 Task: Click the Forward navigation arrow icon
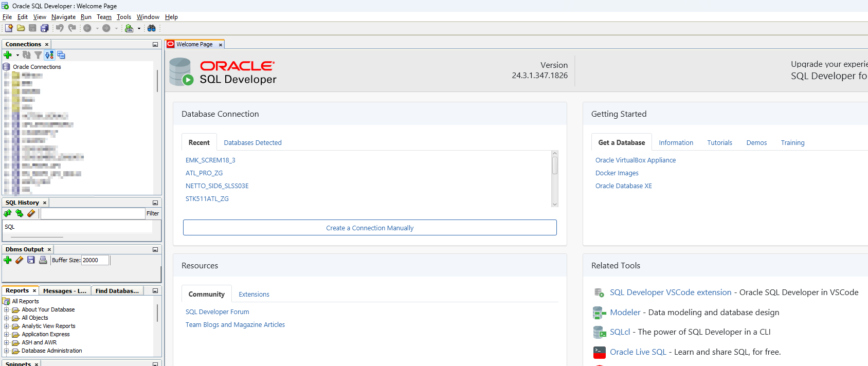106,28
